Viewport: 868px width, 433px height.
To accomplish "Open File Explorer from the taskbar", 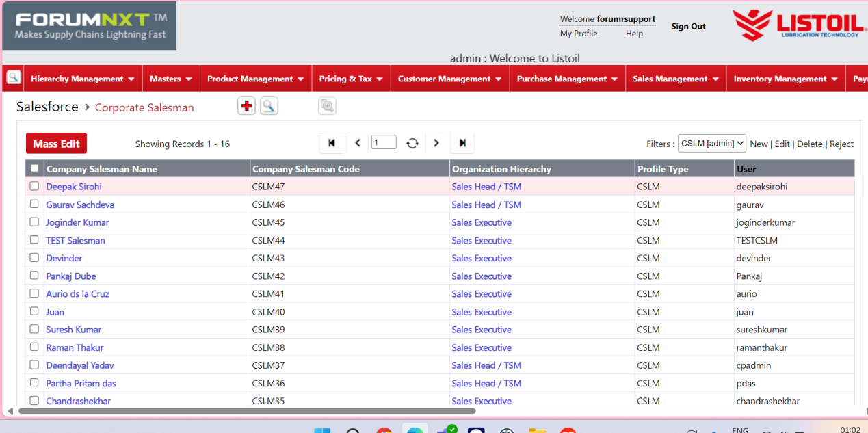I will (x=538, y=431).
